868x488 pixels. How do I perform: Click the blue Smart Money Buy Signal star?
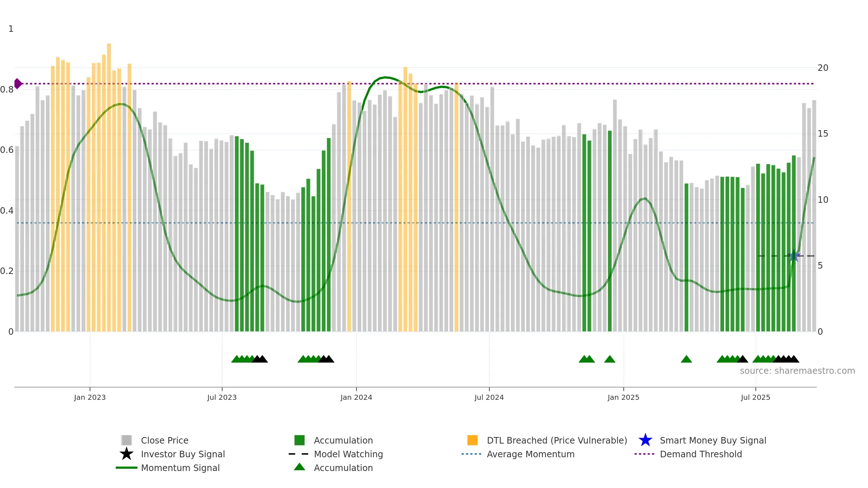(x=645, y=440)
